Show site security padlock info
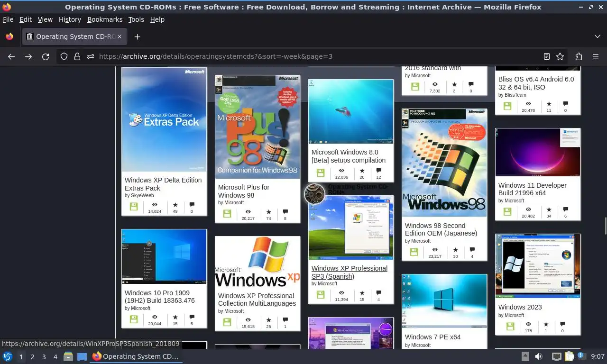 pos(77,56)
